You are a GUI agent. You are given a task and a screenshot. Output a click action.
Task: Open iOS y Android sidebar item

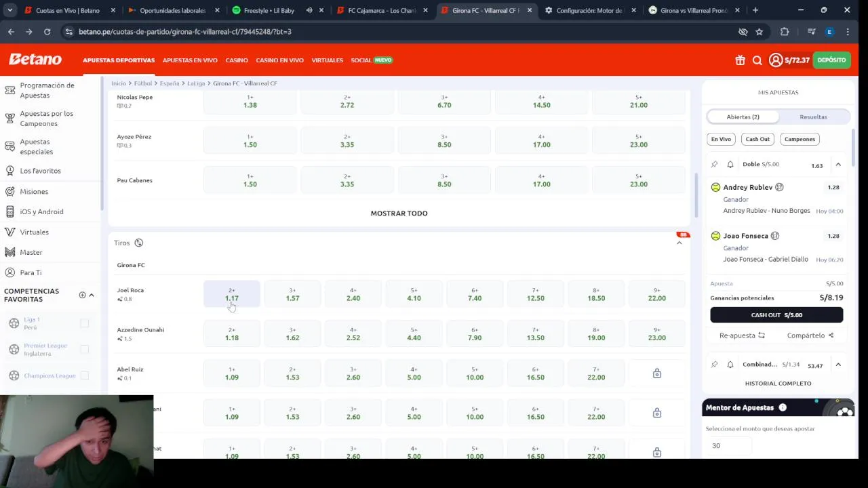41,211
